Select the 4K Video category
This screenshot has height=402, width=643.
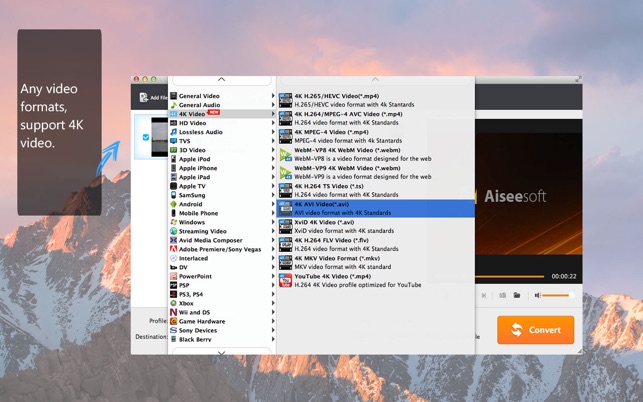[x=222, y=114]
